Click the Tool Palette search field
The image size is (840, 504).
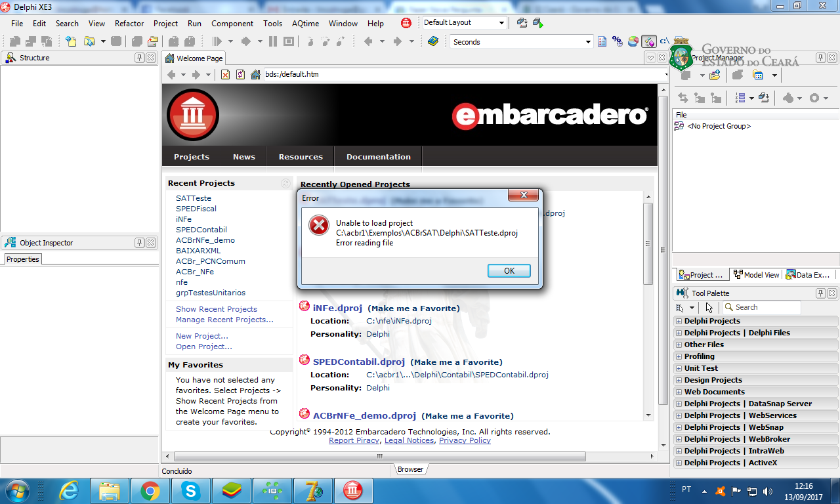click(761, 307)
